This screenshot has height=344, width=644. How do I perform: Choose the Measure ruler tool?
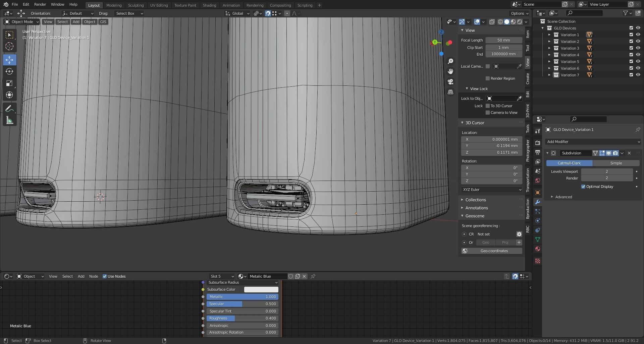coord(9,121)
